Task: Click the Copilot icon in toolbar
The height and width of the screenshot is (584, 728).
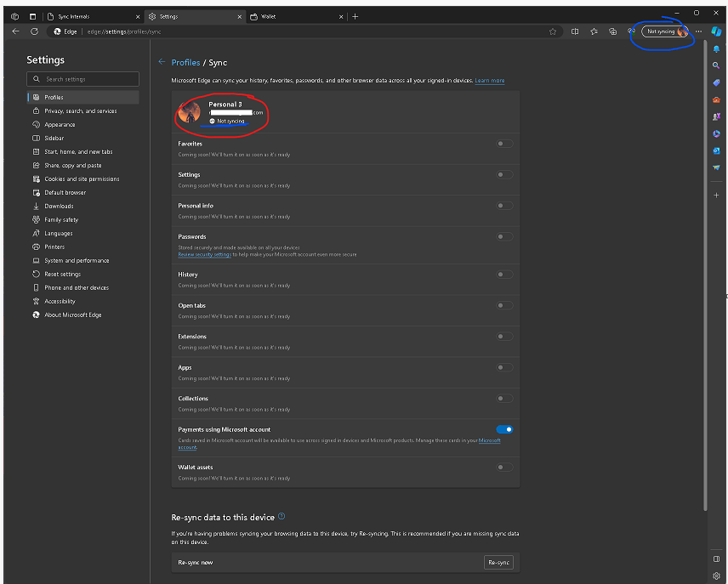Action: (x=716, y=31)
